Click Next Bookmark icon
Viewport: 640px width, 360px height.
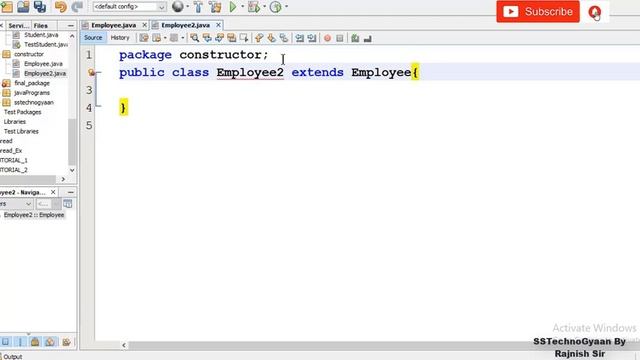[271, 38]
